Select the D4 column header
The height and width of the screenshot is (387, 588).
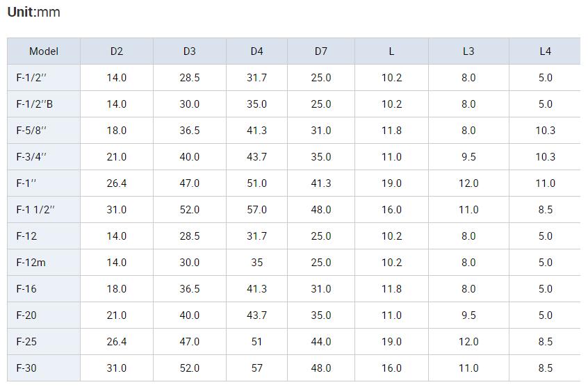pos(257,51)
